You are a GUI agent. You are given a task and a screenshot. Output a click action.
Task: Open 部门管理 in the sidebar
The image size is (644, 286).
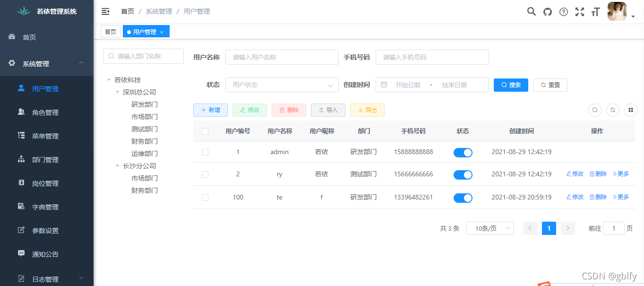tap(47, 159)
